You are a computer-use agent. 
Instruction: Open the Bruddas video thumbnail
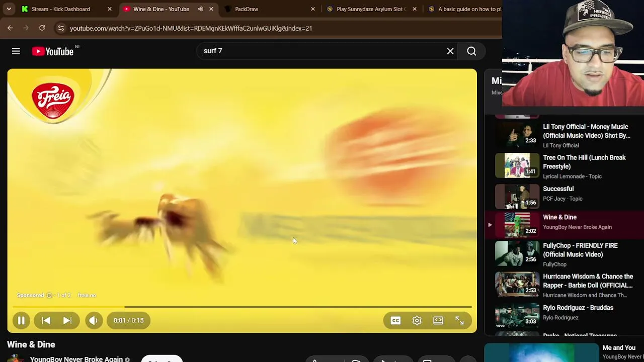(517, 315)
